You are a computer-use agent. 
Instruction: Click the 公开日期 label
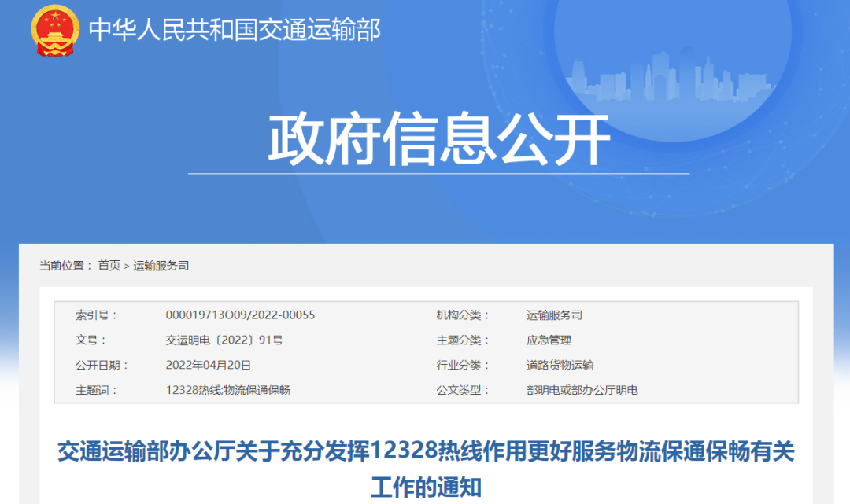click(102, 366)
